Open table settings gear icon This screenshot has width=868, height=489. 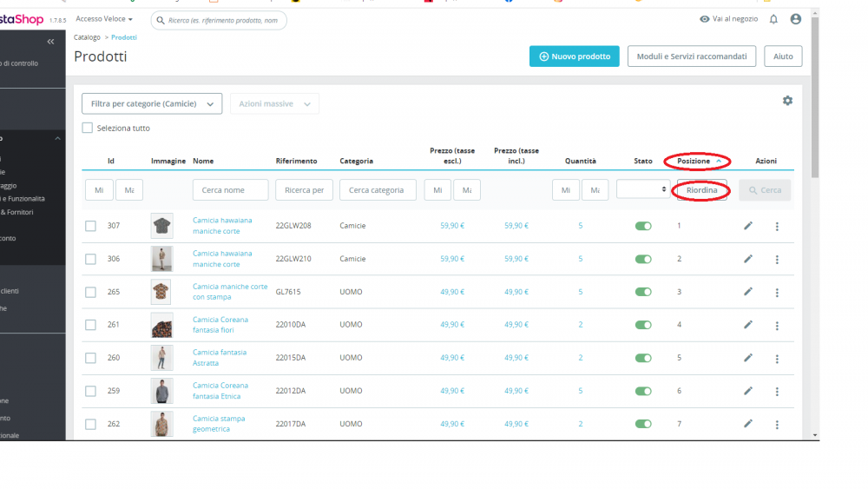coord(787,101)
